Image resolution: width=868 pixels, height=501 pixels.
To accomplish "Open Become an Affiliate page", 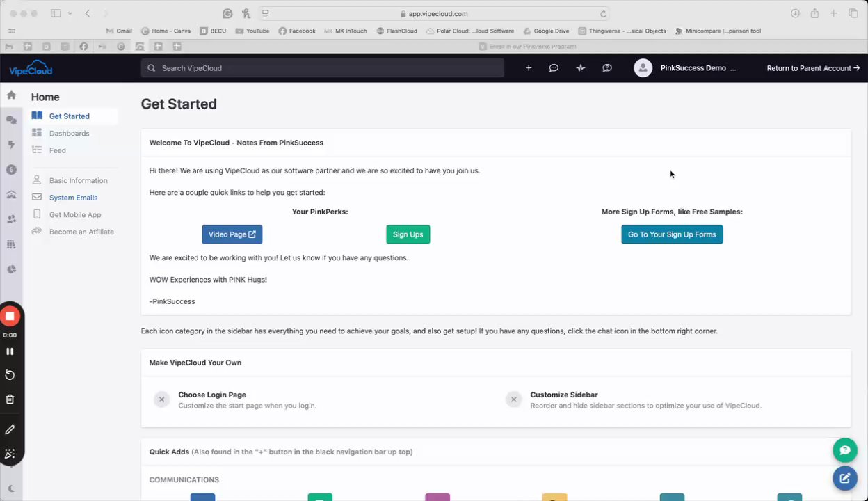I will click(x=81, y=232).
